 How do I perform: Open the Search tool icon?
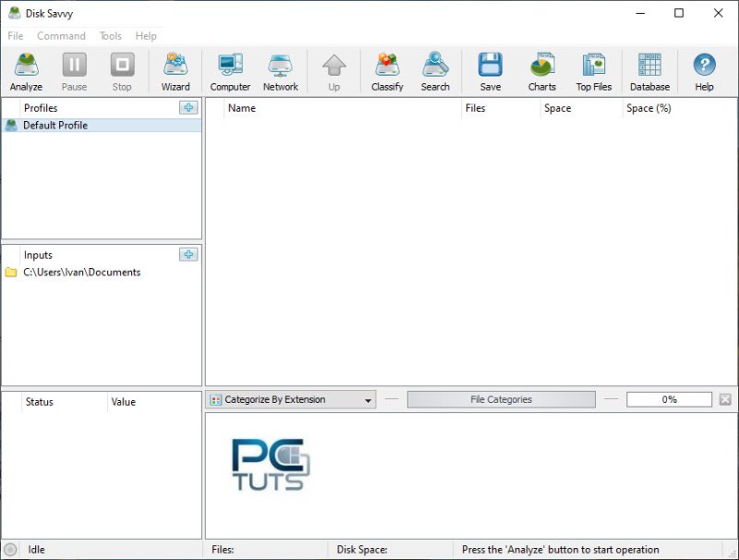[x=435, y=71]
